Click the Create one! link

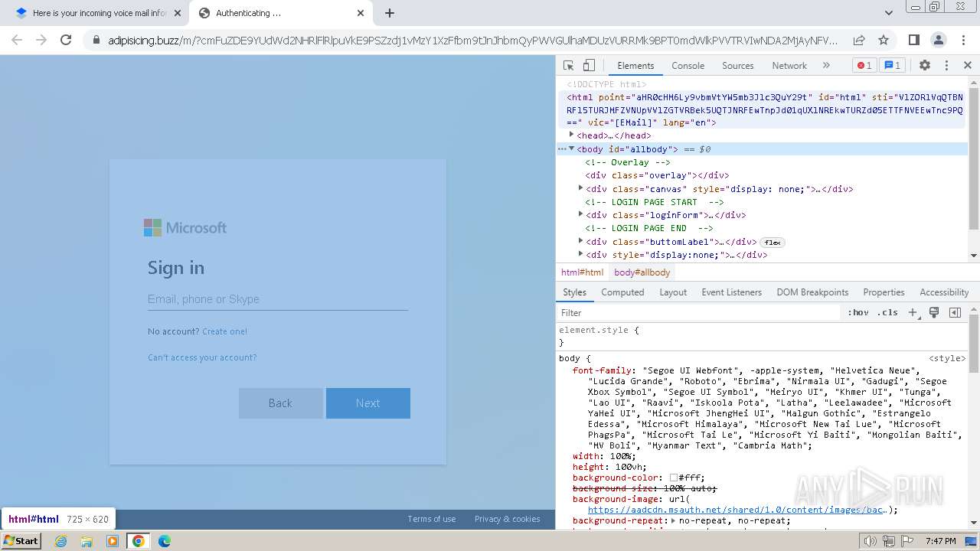(224, 331)
